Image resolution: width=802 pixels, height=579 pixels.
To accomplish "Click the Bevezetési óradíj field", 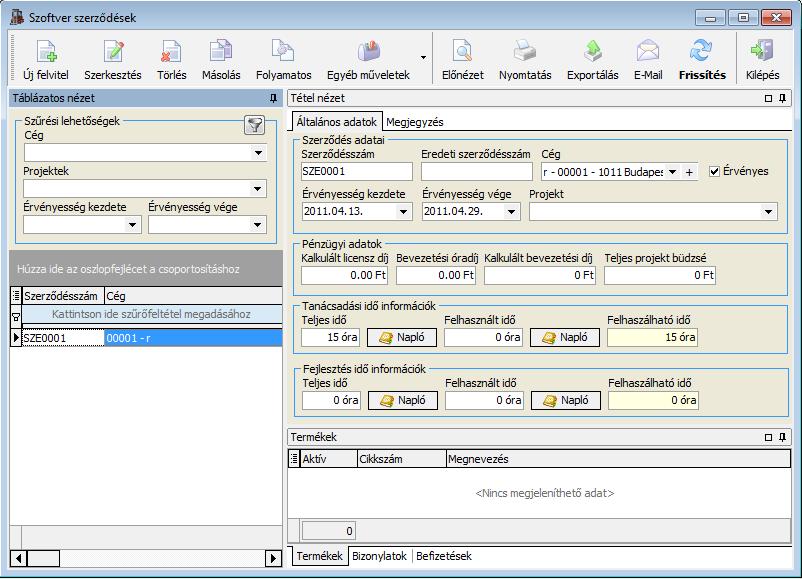I will 436,275.
